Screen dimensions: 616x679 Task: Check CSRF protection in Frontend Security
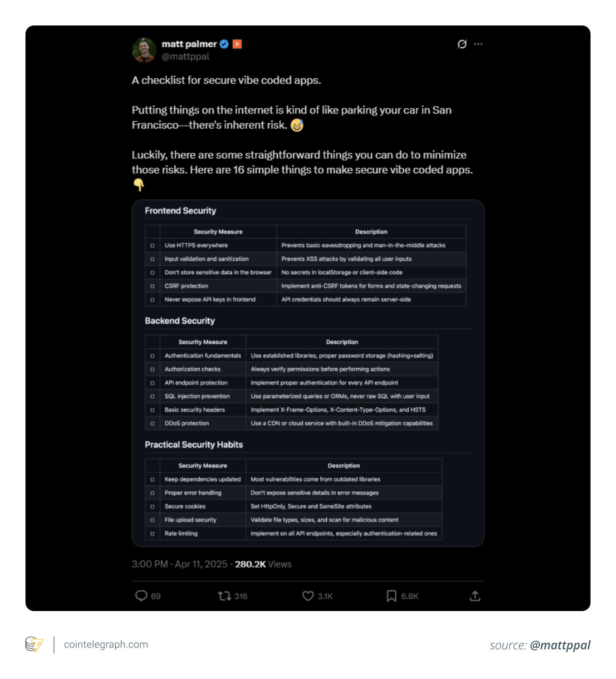point(153,286)
